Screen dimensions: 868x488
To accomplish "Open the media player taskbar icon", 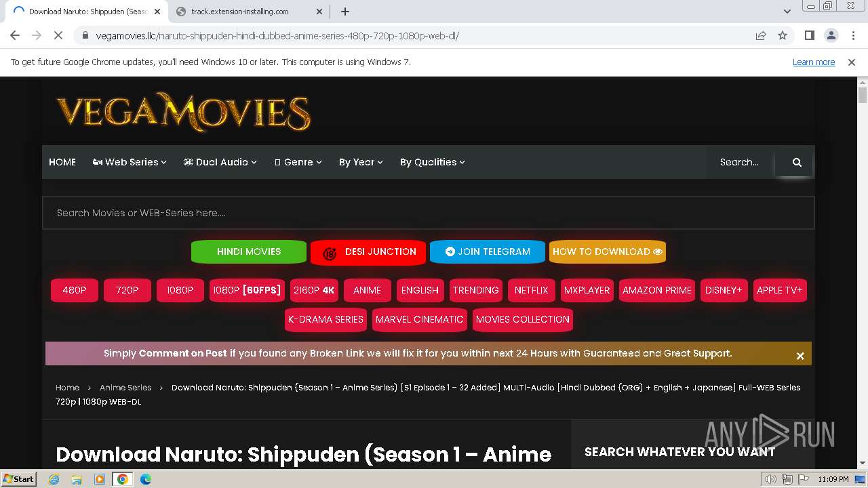I will [x=99, y=479].
